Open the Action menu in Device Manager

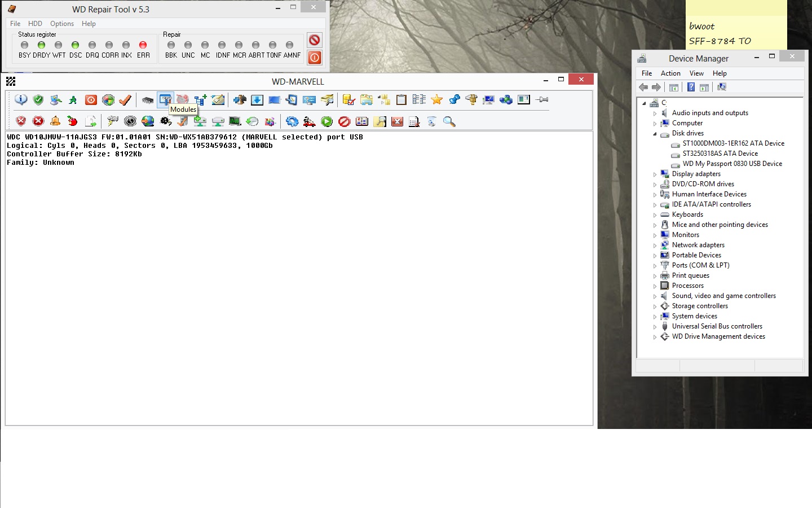(x=670, y=73)
